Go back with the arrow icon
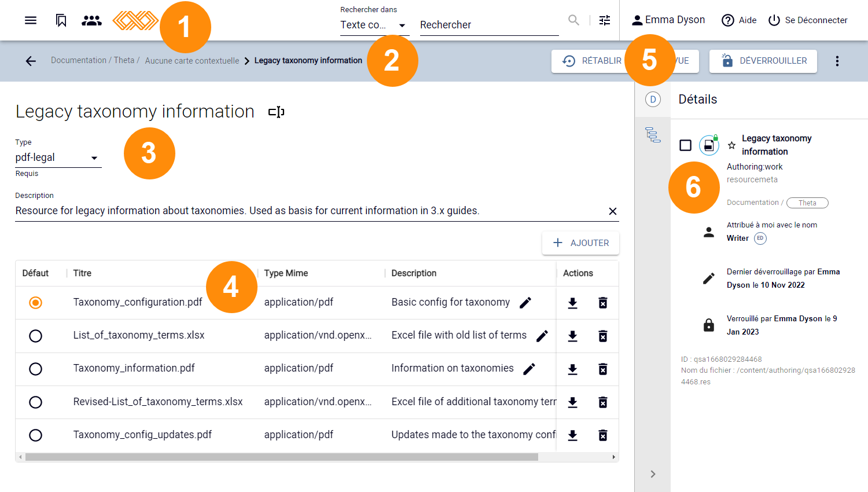Viewport: 868px width, 492px height. 31,61
